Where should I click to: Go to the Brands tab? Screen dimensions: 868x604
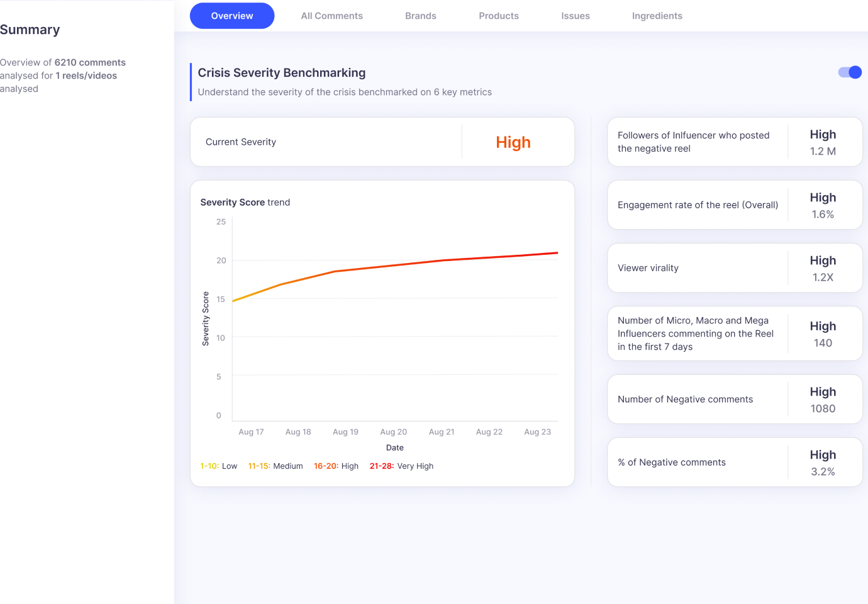click(420, 16)
